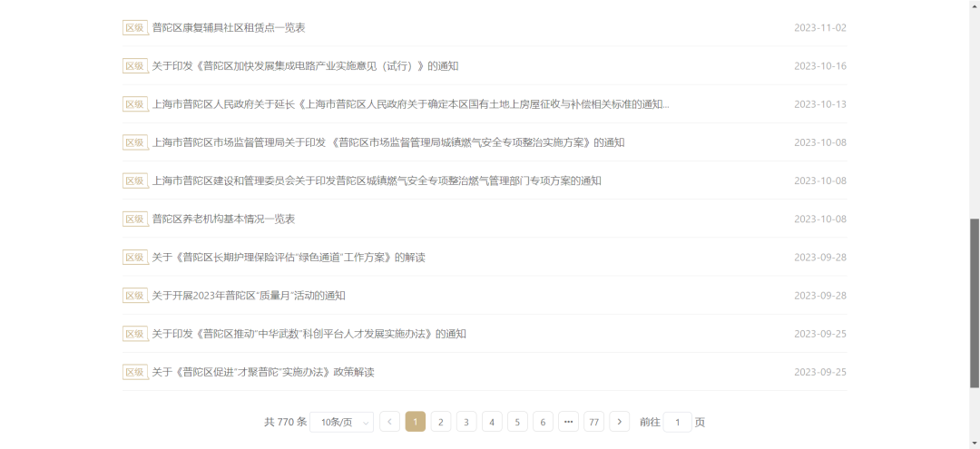The height and width of the screenshot is (449, 980).
Task: Open the 10条/页 page size dropdown
Action: click(x=341, y=422)
